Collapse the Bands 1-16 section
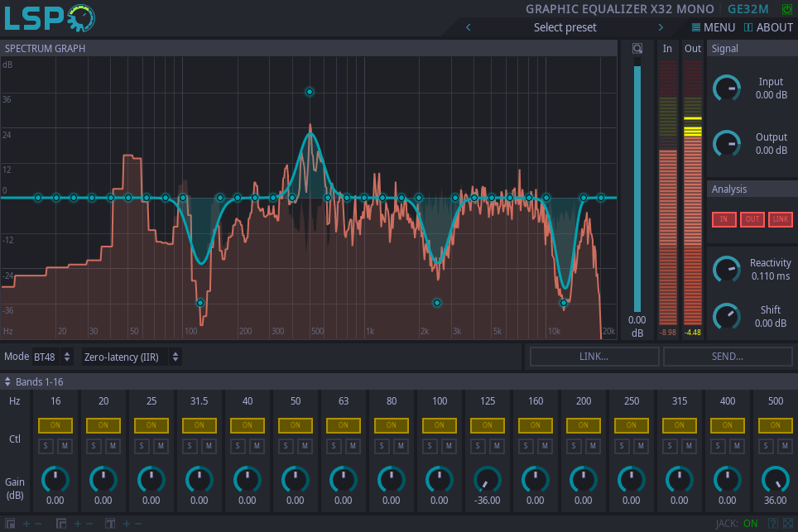The height and width of the screenshot is (532, 798). pyautogui.click(x=8, y=382)
